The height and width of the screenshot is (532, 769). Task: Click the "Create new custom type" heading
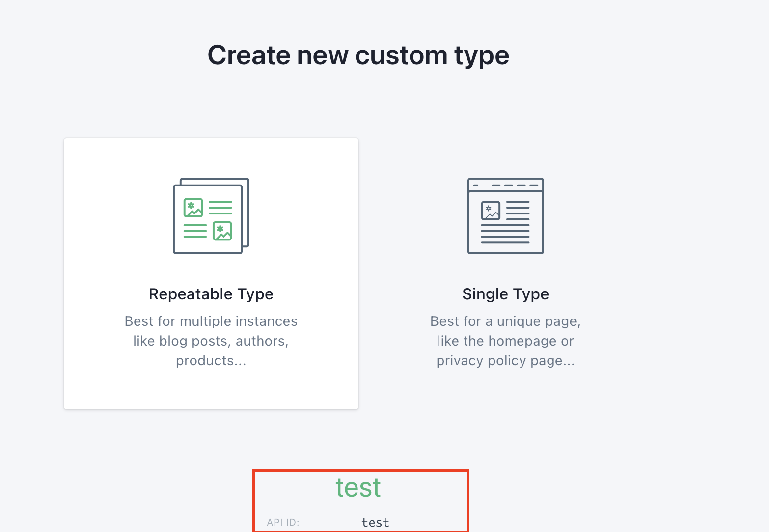(358, 55)
